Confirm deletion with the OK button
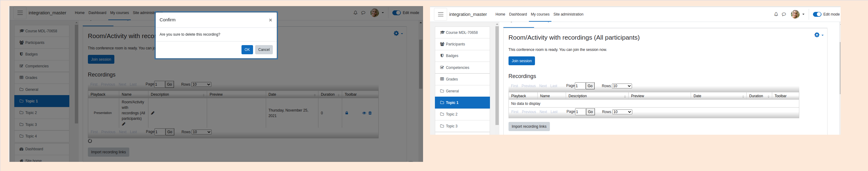 (x=247, y=50)
